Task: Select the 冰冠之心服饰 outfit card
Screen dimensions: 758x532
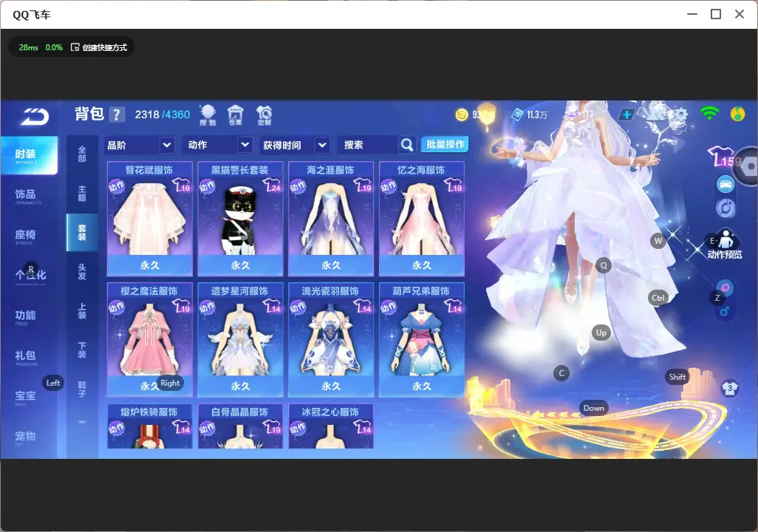Action: tap(331, 426)
